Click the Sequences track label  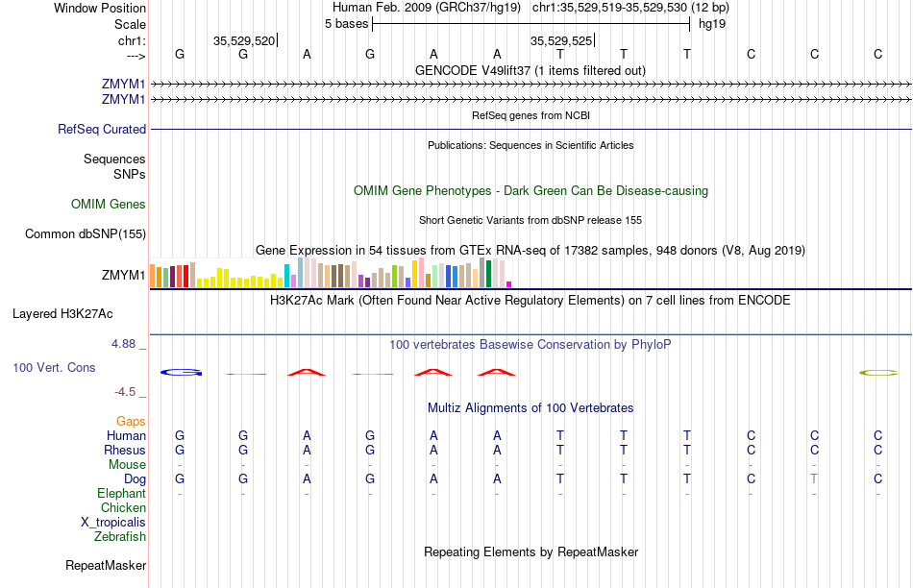[114, 159]
